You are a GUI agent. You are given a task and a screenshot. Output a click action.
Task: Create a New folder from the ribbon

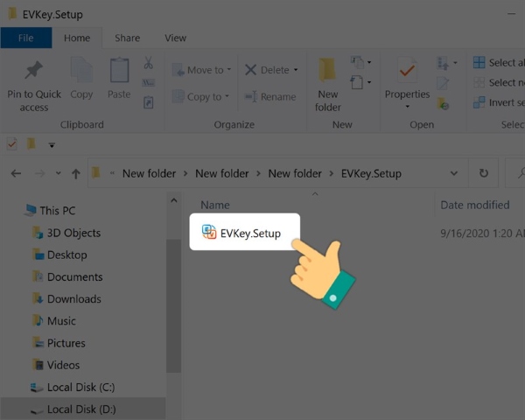pyautogui.click(x=328, y=86)
